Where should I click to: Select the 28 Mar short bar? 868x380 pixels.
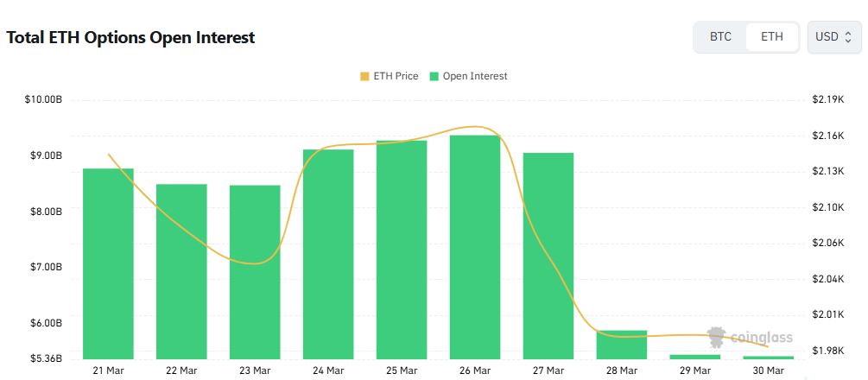(x=622, y=345)
